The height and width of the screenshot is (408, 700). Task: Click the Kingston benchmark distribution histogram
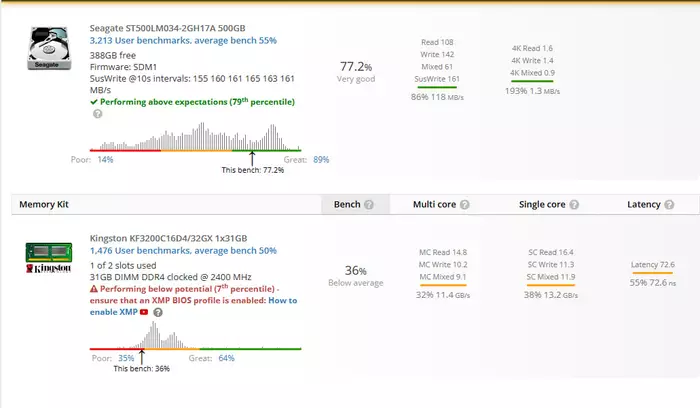pos(196,335)
